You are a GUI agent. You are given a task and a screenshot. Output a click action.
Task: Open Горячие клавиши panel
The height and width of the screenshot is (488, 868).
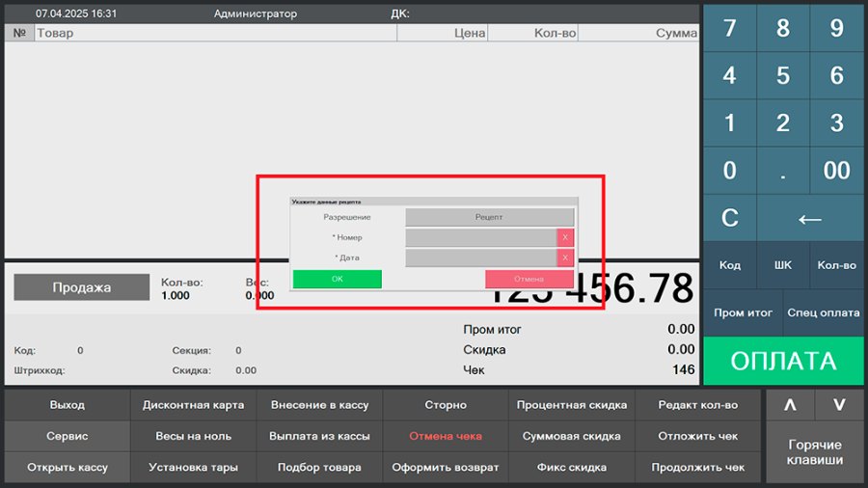[x=815, y=452]
